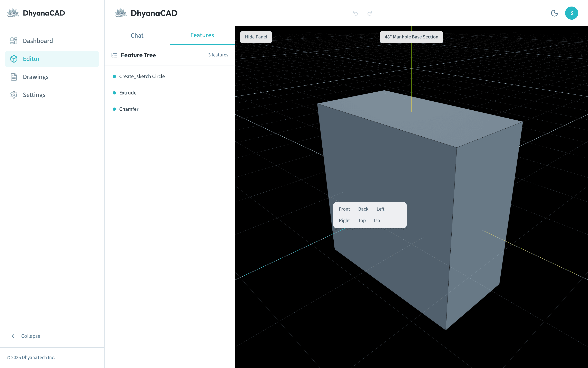Screen dimensions: 588x368
Task: Click the Settings gear icon
Action: [x=14, y=95]
